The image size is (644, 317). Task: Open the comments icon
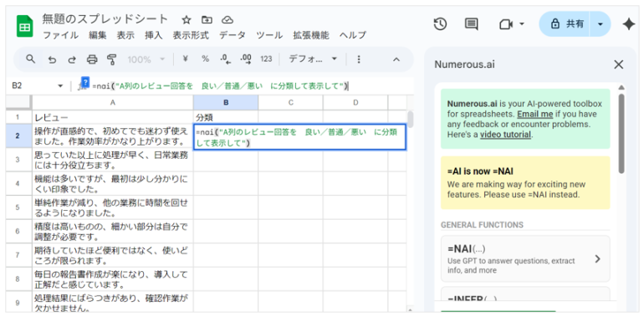tap(471, 24)
